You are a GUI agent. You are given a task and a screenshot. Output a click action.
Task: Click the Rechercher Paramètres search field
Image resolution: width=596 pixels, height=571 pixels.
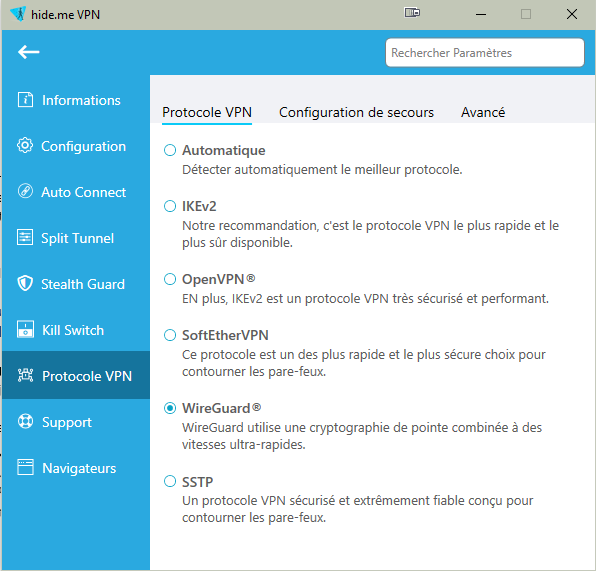(x=485, y=52)
